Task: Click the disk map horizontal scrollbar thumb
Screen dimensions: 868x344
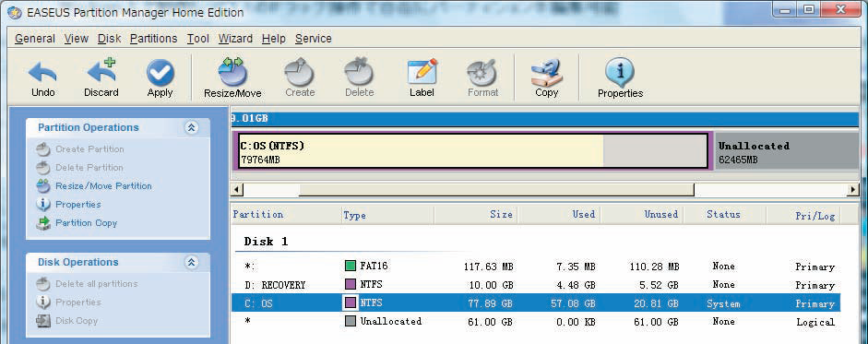Action: (x=496, y=190)
